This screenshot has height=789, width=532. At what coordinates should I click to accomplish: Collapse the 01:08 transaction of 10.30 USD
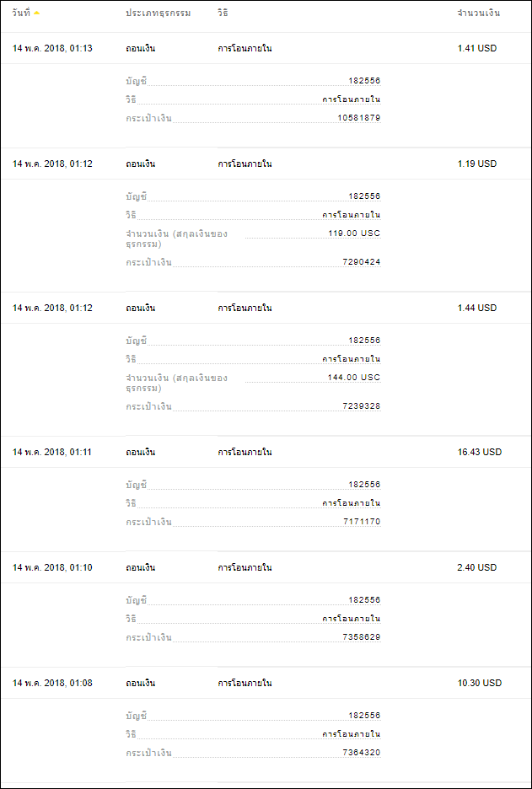tap(266, 684)
